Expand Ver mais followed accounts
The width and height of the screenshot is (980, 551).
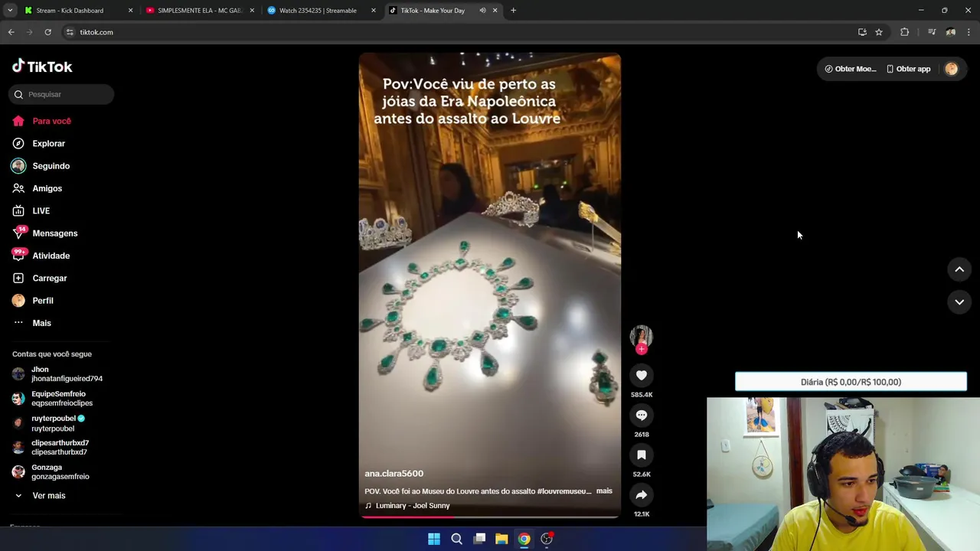pos(40,496)
